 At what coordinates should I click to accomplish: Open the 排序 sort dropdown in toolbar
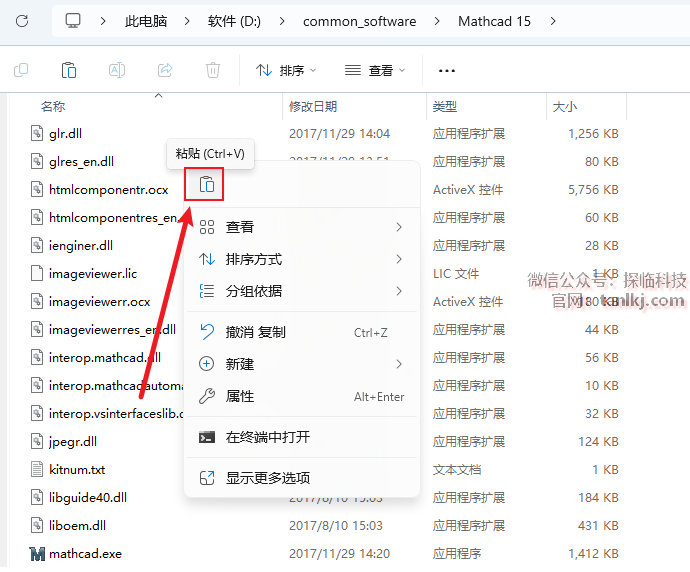coord(286,70)
